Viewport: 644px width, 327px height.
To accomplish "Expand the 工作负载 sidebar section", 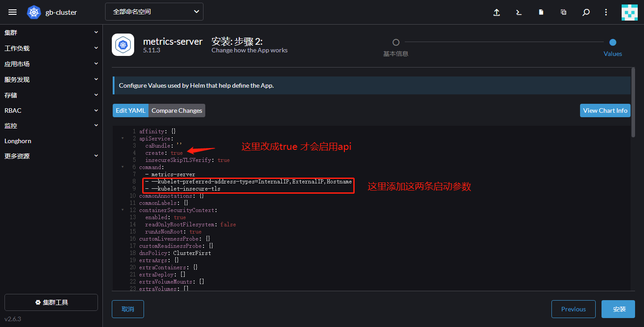I will pyautogui.click(x=51, y=48).
